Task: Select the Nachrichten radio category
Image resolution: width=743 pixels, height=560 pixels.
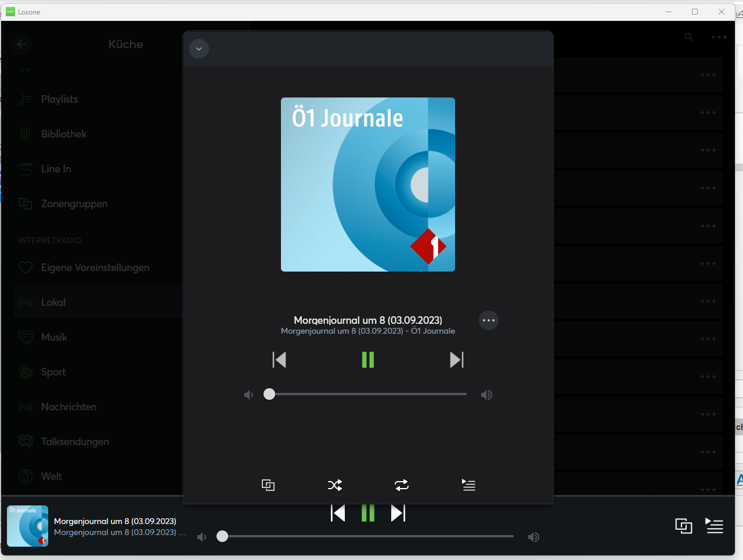Action: coord(98,407)
